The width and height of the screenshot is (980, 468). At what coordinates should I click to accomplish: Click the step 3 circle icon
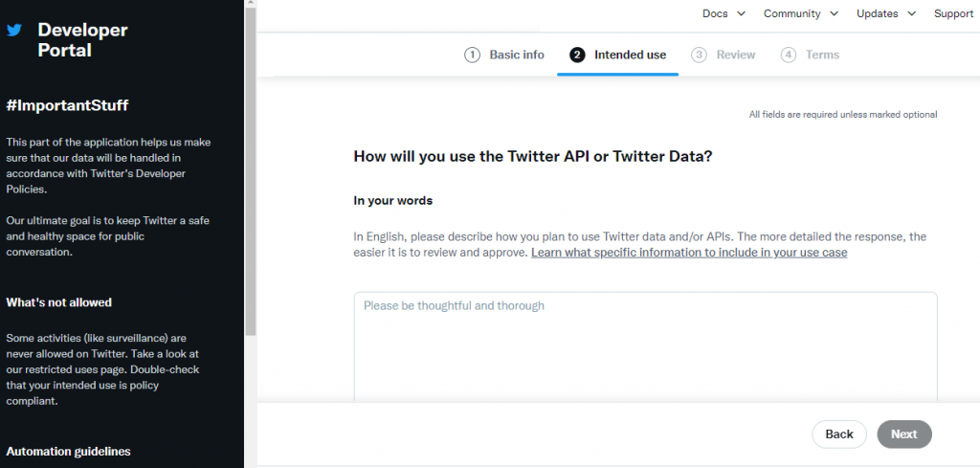[x=699, y=55]
